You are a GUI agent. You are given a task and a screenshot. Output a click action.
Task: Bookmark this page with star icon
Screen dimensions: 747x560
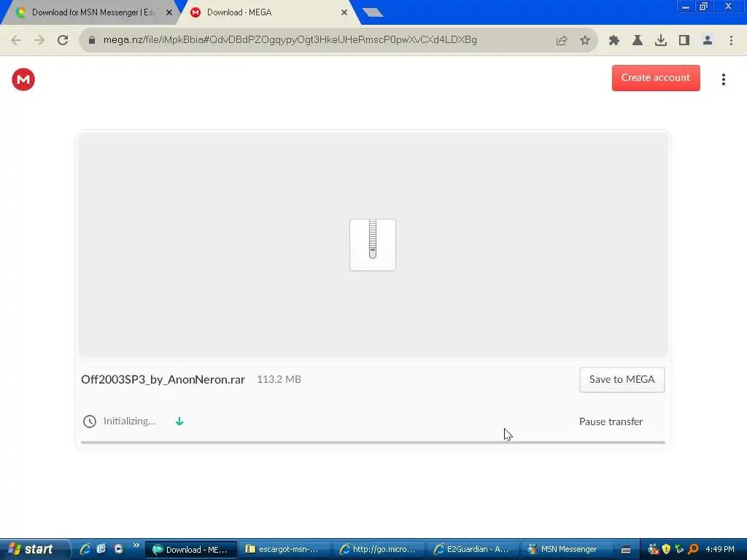click(585, 41)
